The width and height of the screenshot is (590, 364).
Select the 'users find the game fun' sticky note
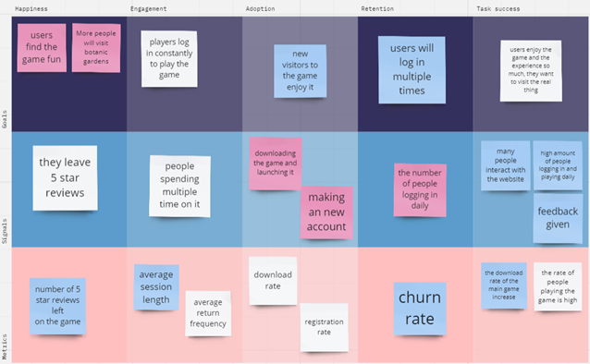[x=42, y=48]
